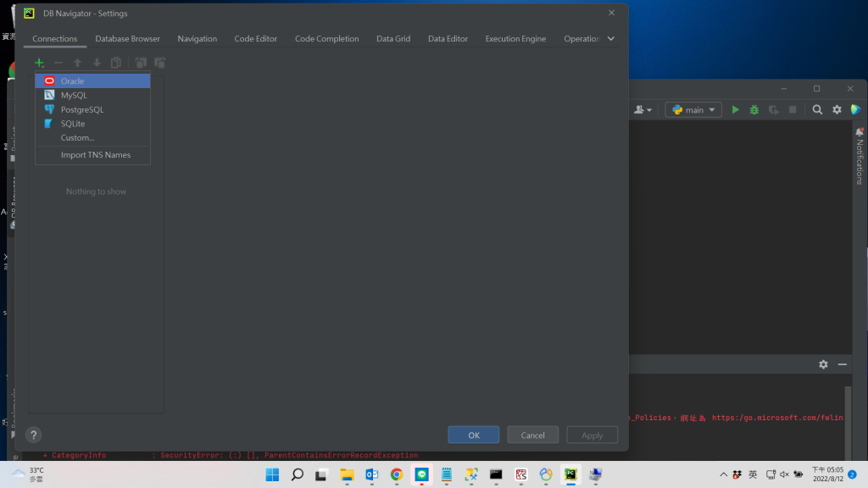Screen dimensions: 868x488
Task: Click the OK button
Action: point(474,435)
